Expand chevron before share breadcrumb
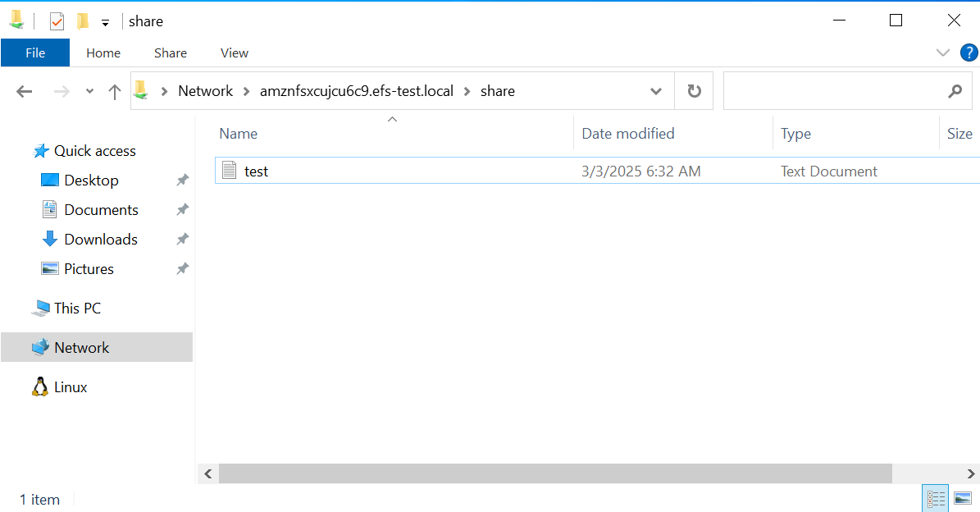 pyautogui.click(x=467, y=91)
